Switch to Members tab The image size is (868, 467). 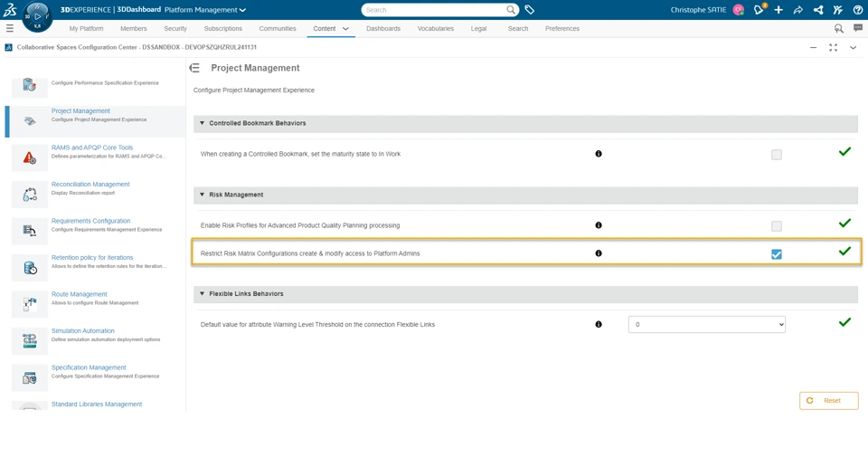[x=134, y=28]
